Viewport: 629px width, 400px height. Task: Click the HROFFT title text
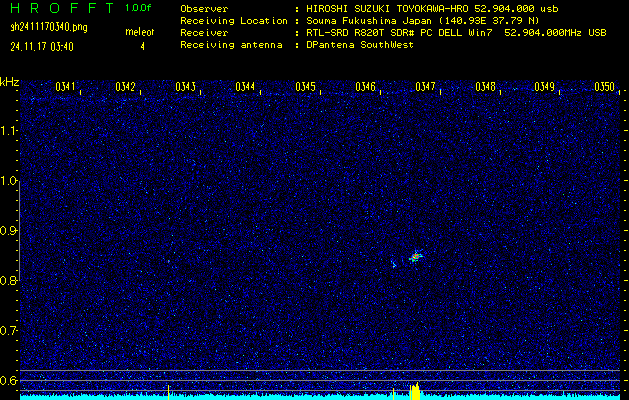tap(60, 8)
